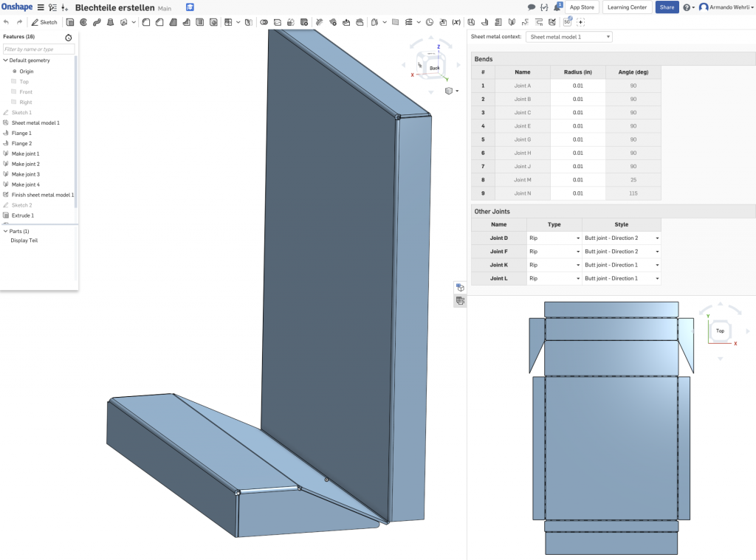Screen dimensions: 756x560
Task: Select the Finish sheet metal model tool
Action: click(552, 22)
